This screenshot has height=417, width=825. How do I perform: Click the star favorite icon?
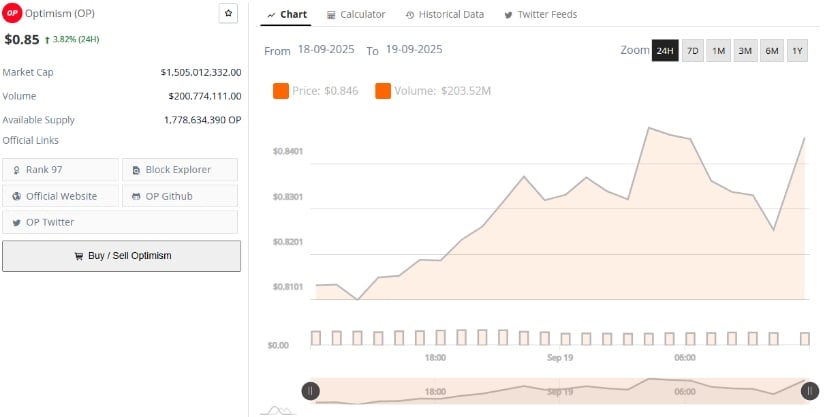[x=228, y=13]
